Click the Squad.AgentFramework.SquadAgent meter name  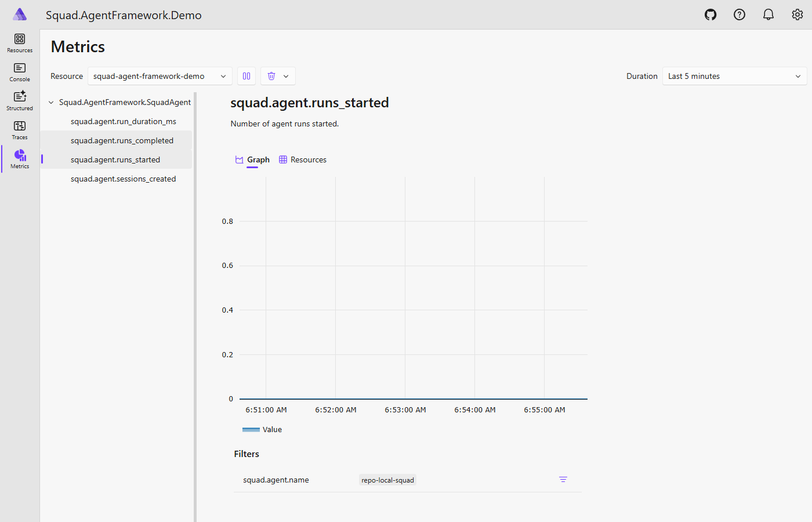pos(125,102)
